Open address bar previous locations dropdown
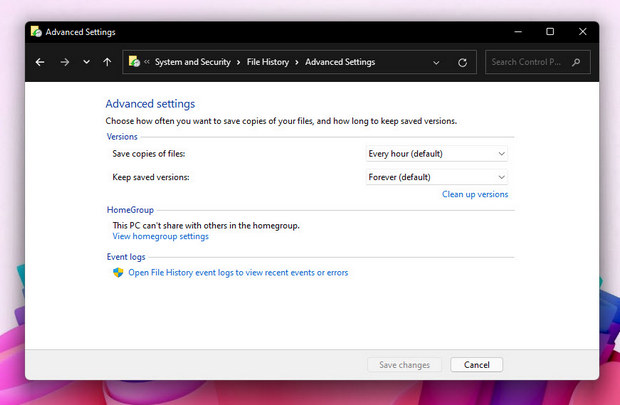Screen dimensions: 620x405 coord(436,62)
